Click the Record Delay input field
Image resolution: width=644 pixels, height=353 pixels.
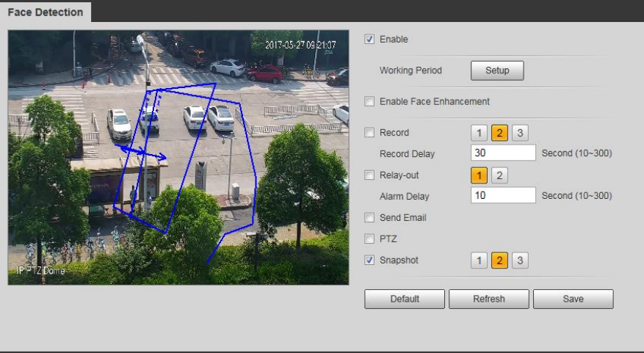(x=503, y=153)
